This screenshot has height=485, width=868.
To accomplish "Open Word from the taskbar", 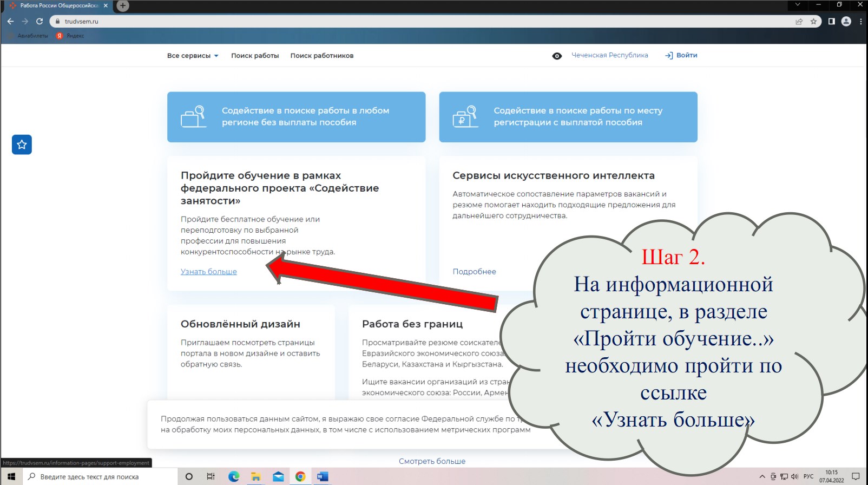I will pos(323,476).
